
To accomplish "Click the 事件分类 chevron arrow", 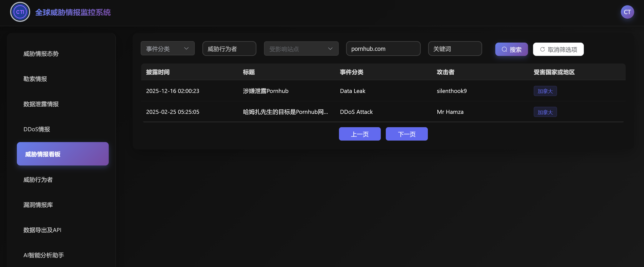I will click(186, 48).
